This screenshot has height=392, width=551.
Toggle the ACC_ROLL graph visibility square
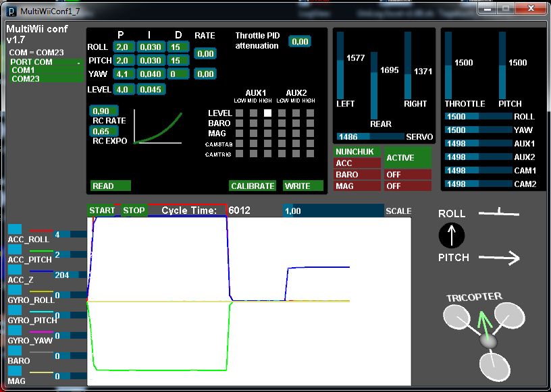[x=15, y=229]
